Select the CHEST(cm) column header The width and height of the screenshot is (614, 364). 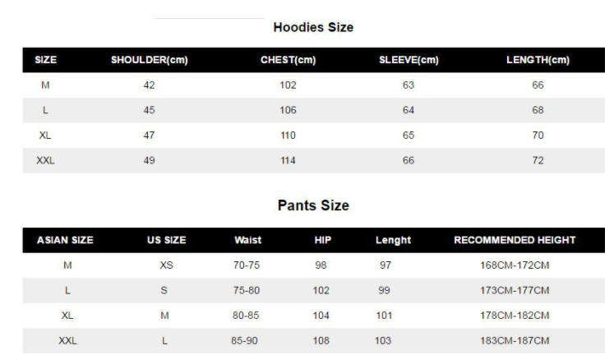(x=288, y=60)
